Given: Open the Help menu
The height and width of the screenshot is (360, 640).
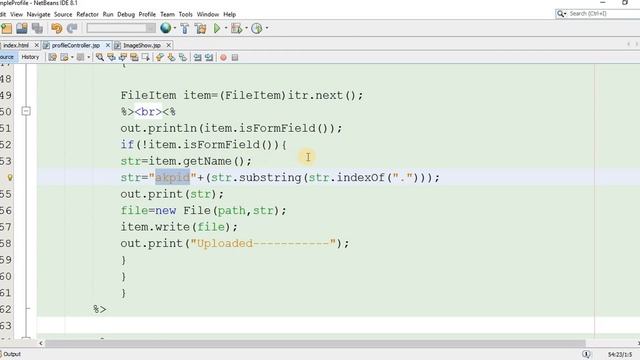Looking at the screenshot, I should pyautogui.click(x=229, y=14).
